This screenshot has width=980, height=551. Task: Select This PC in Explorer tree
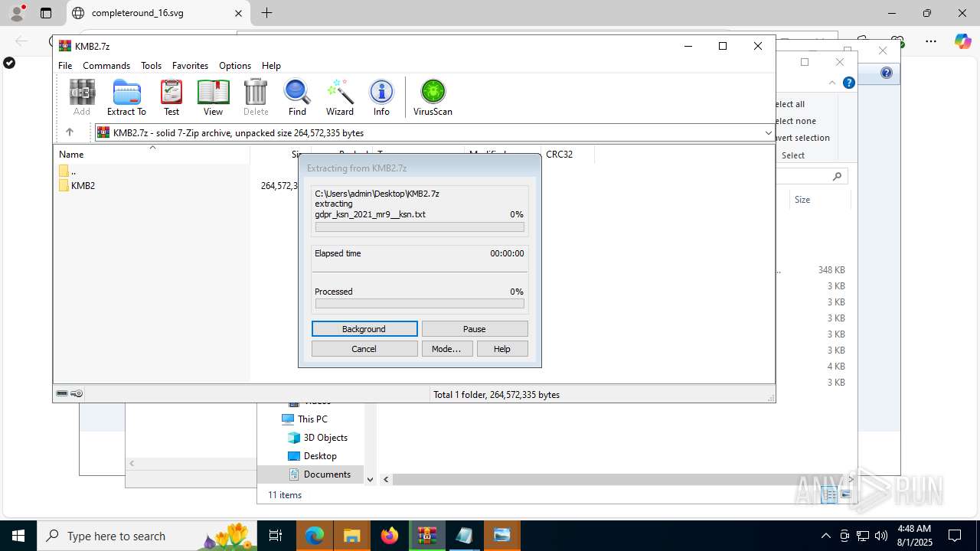point(312,419)
